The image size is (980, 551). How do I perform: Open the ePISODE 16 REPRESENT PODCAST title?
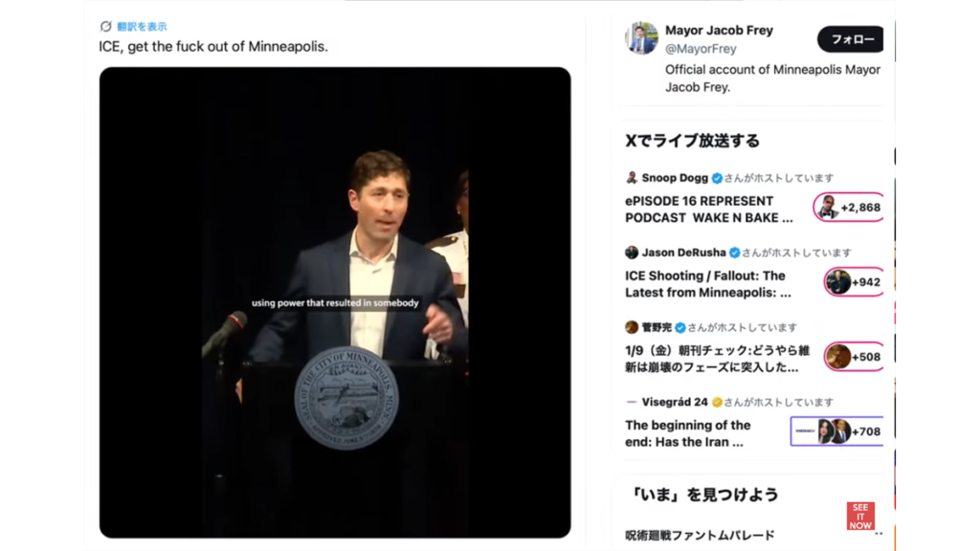pyautogui.click(x=709, y=209)
